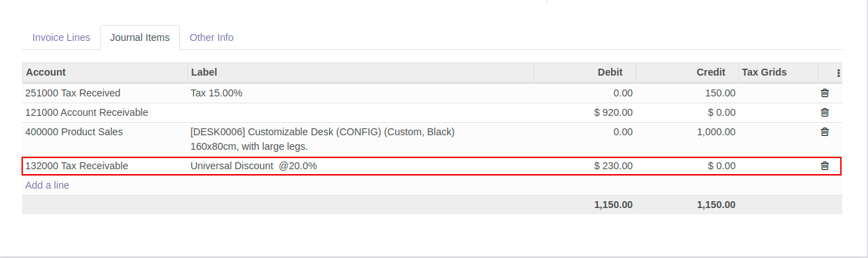Edit the $ 920.00 debit amount
Screen dimensions: 868x258
coord(585,112)
